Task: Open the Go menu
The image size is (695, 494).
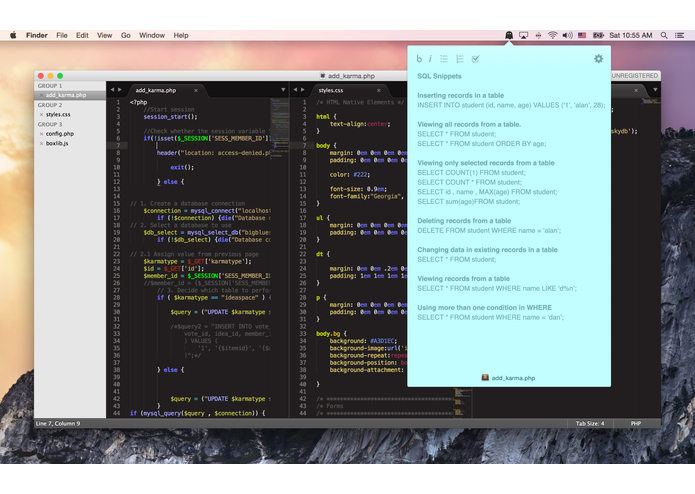Action: [x=125, y=35]
